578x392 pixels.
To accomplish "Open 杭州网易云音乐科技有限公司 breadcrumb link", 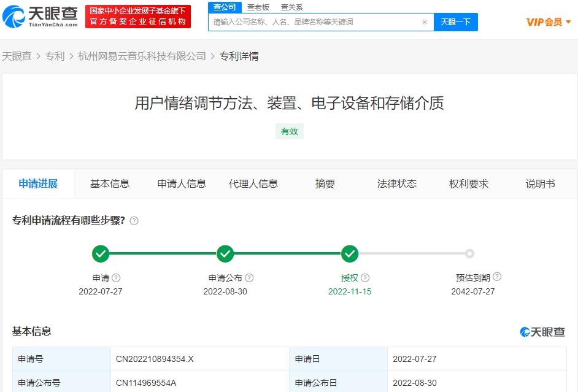I will click(x=142, y=56).
